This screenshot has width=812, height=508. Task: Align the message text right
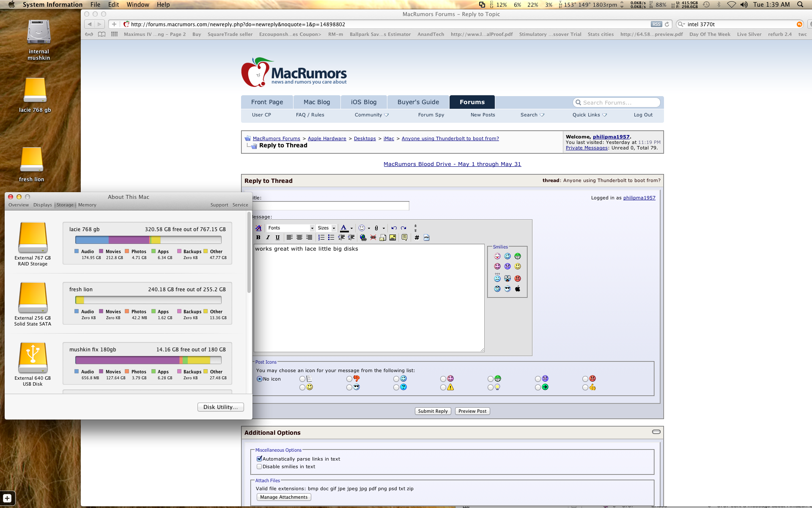pos(309,237)
